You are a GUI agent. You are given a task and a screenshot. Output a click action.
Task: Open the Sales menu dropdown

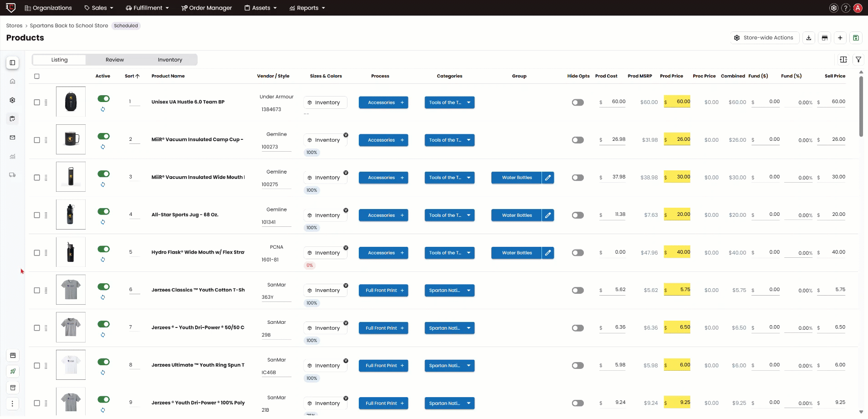[x=99, y=8]
